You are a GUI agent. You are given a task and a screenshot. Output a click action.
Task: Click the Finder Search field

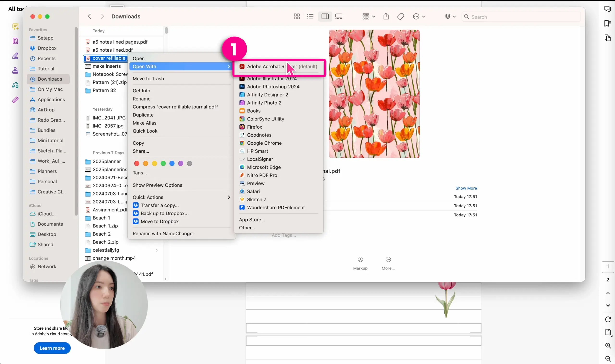point(521,17)
